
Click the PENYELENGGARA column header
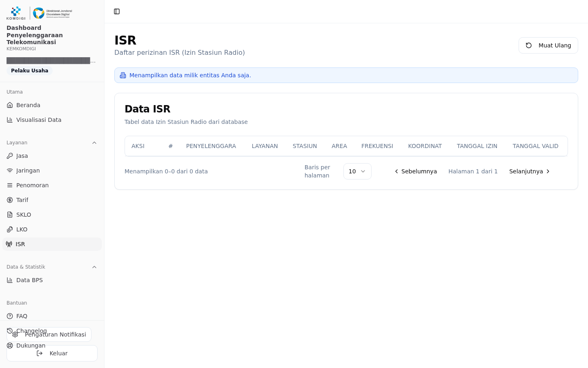[211, 146]
